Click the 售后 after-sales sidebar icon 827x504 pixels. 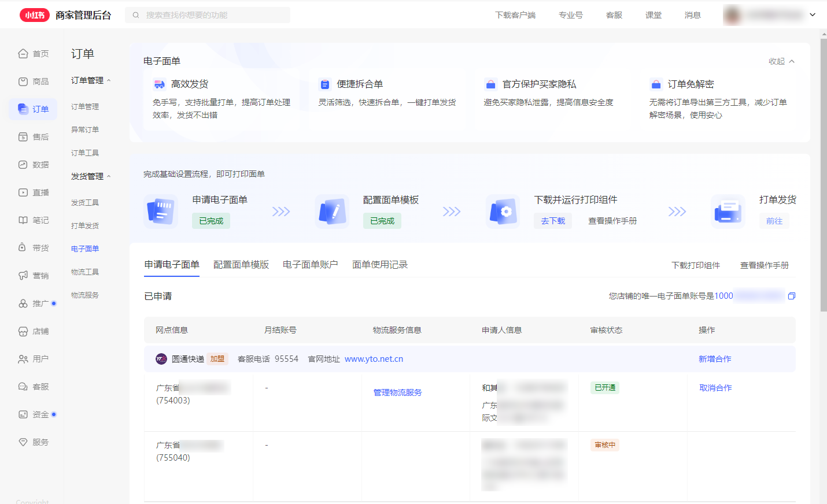[23, 137]
